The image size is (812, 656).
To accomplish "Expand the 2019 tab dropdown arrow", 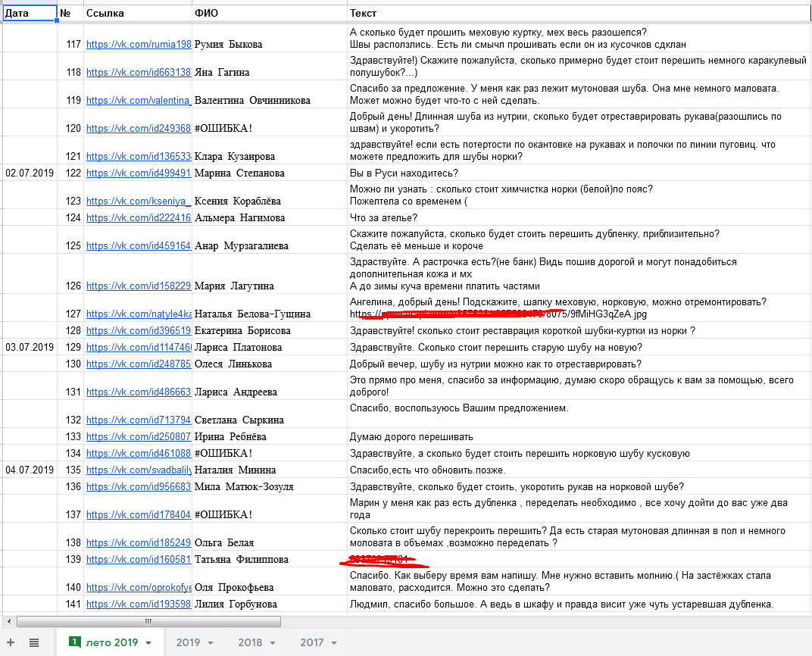I will click(211, 643).
